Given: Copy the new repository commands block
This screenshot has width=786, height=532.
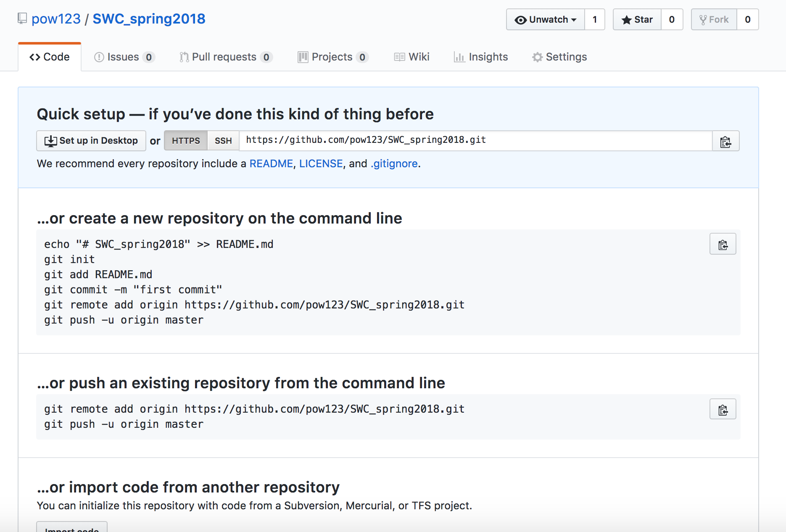Looking at the screenshot, I should (x=723, y=244).
